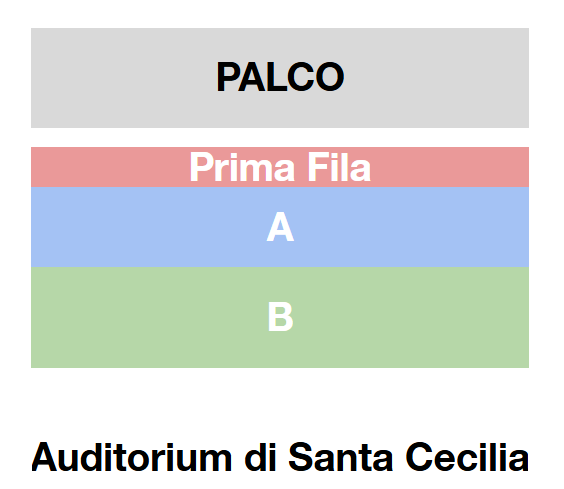
Task: Click the small word di in title
Action: pos(260,457)
